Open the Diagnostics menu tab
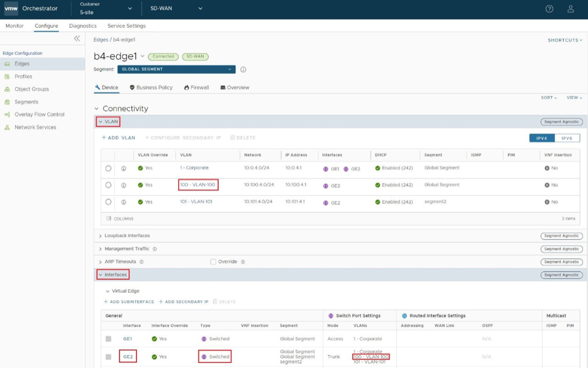The width and height of the screenshot is (588, 368). click(x=82, y=26)
